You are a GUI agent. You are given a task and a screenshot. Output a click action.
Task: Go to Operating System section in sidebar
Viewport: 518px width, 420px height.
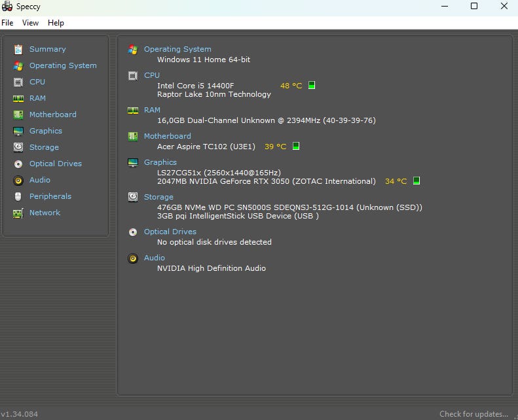tap(63, 65)
